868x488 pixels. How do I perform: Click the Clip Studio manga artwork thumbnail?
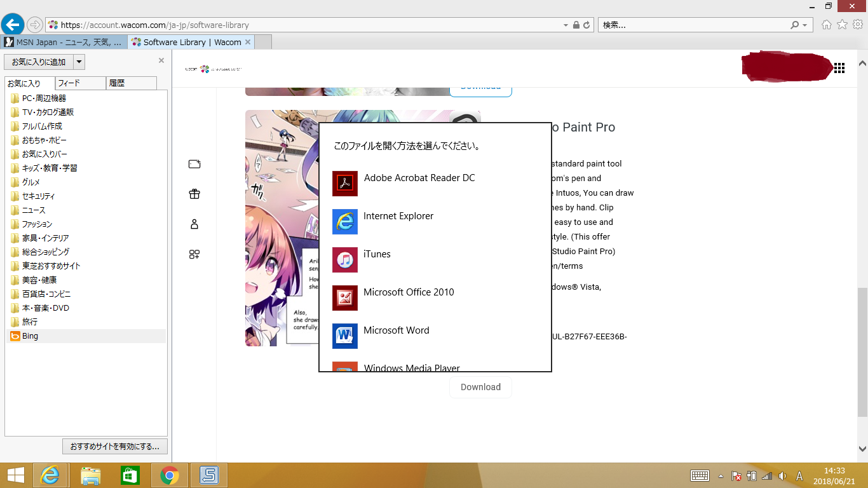282,228
